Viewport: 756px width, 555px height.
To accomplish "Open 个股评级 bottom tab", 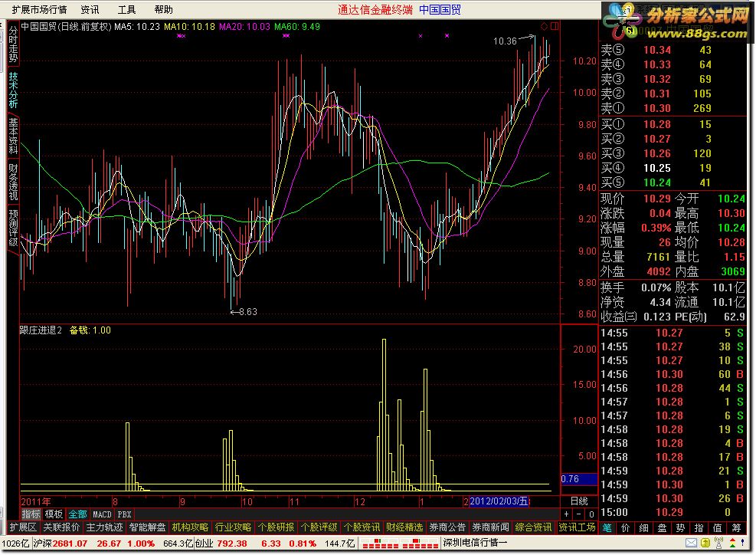I will (x=319, y=527).
